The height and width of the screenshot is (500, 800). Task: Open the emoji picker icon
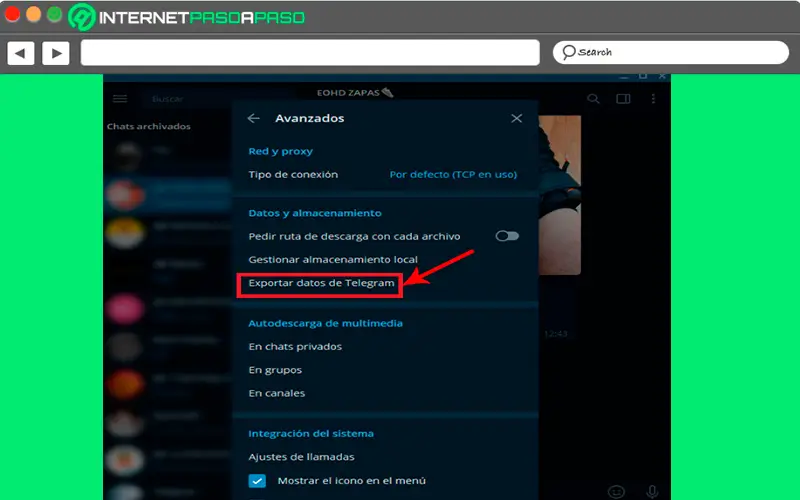click(x=616, y=491)
